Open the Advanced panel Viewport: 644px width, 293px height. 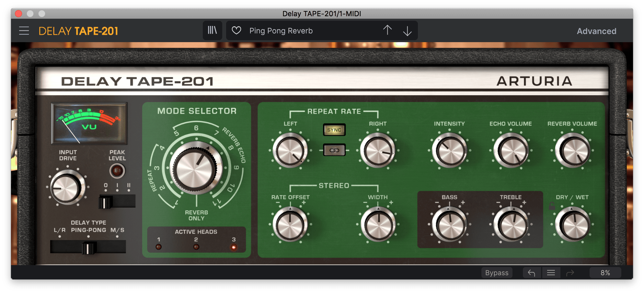tap(596, 31)
